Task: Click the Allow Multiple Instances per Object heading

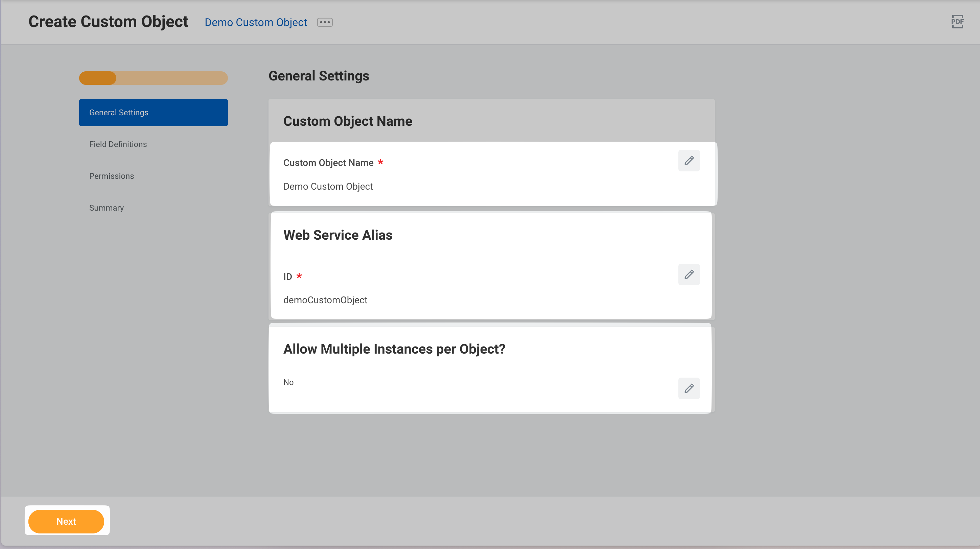Action: tap(394, 349)
